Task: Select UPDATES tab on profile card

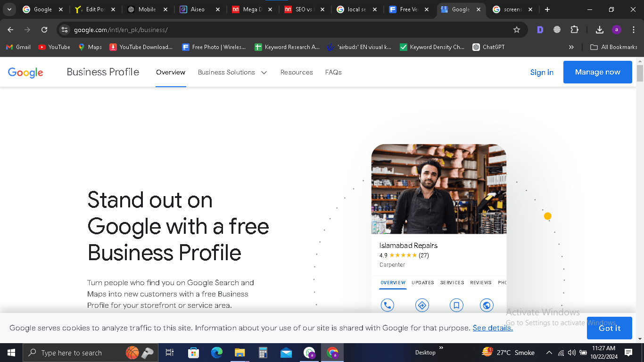Action: [423, 283]
